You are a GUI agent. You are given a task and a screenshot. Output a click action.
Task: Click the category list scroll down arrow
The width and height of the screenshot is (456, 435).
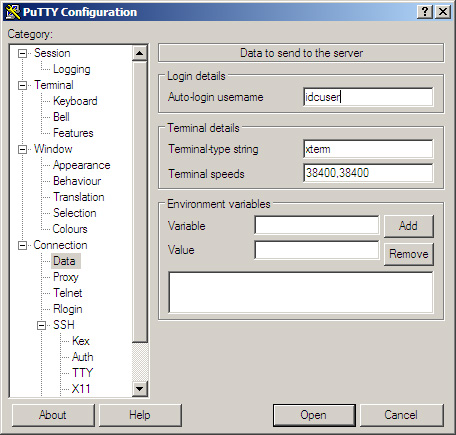(x=140, y=389)
